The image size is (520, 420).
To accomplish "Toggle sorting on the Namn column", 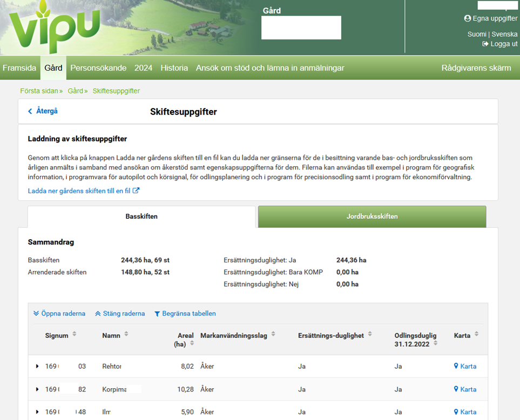I will click(126, 335).
